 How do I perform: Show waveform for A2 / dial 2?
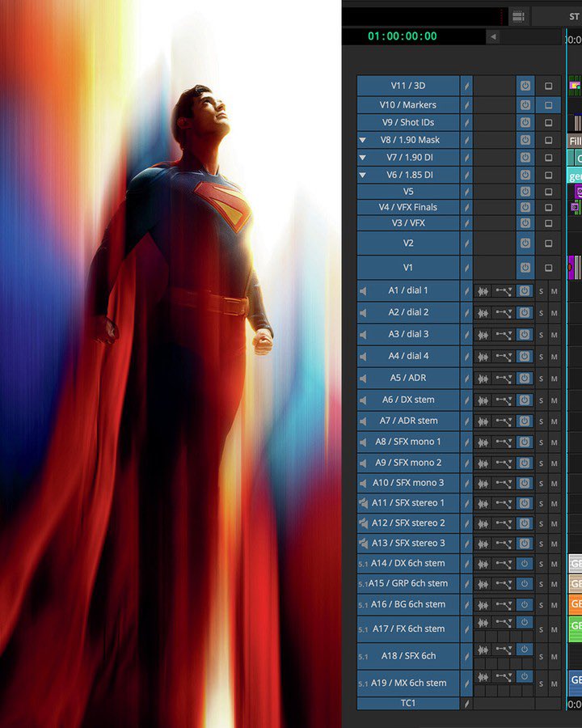483,313
